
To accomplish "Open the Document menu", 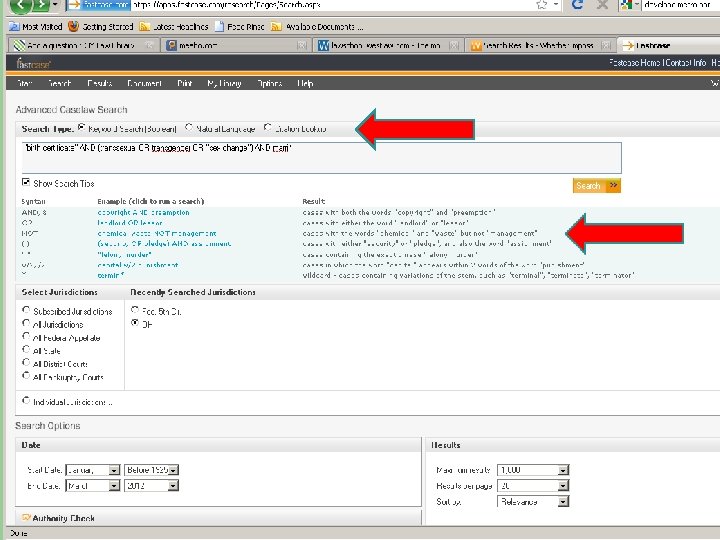I will pyautogui.click(x=144, y=83).
